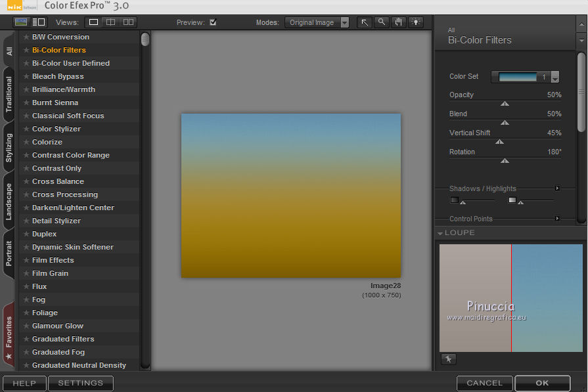Image resolution: width=588 pixels, height=392 pixels.
Task: Select Film Grain filter from list
Action: [x=50, y=273]
